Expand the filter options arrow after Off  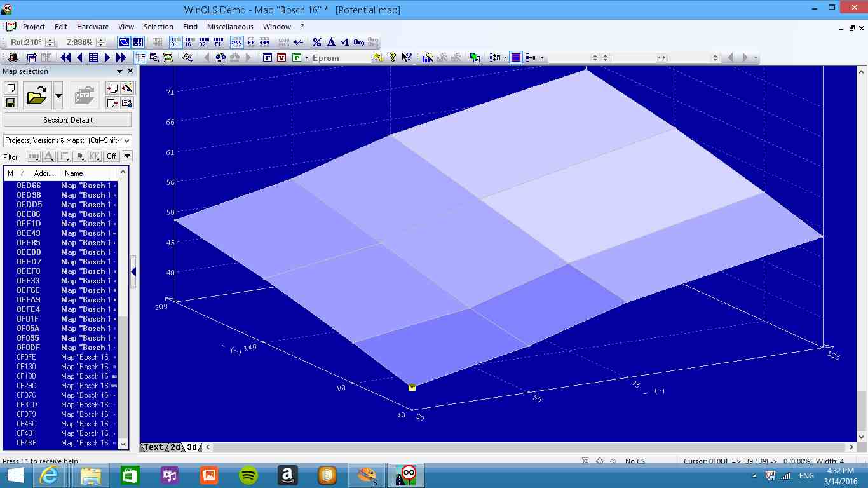(x=127, y=156)
